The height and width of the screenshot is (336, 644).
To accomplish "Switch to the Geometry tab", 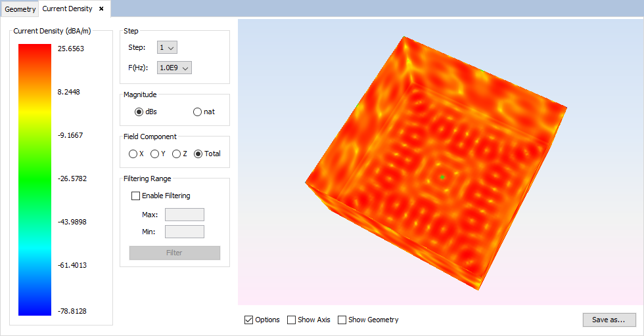I will coord(20,10).
